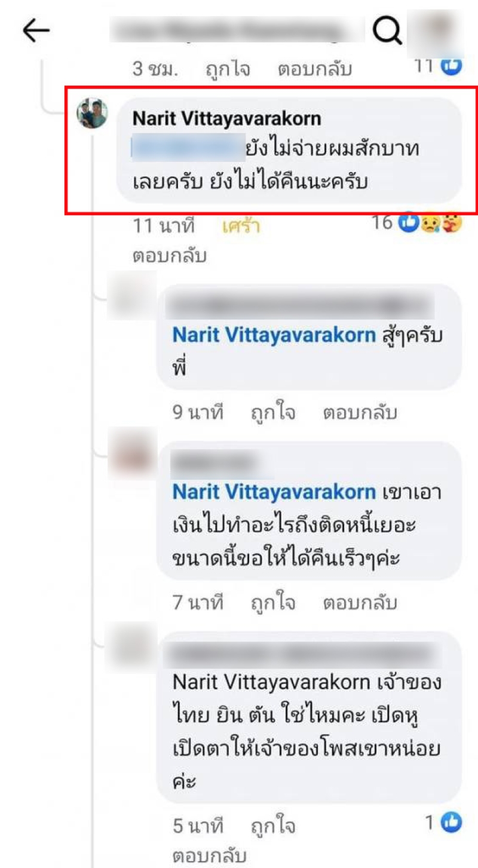Tap the name Narit Vittayavarakorn in the highlighted comment

226,118
